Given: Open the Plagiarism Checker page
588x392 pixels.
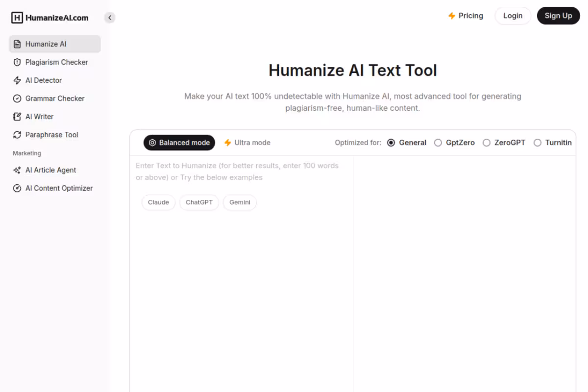Looking at the screenshot, I should pos(55,62).
